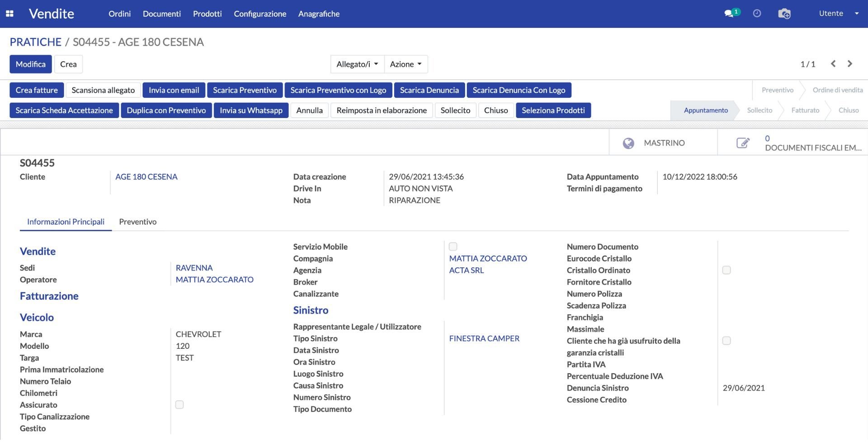Screen dimensions: 868x447
Task: Click the camera screenshot capture icon
Action: [784, 14]
